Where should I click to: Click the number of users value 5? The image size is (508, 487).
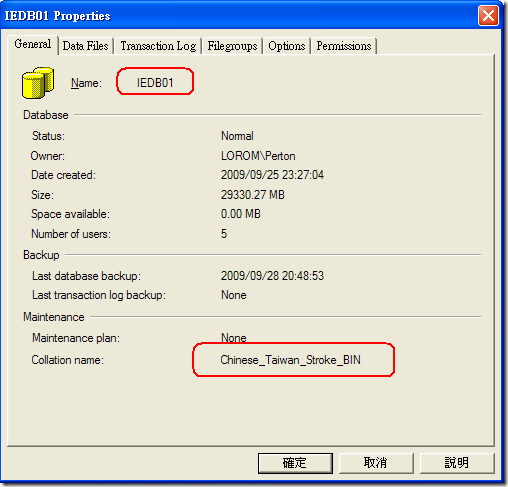[224, 234]
